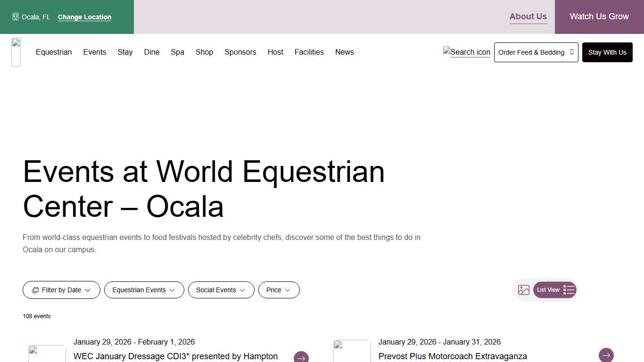Toggle image view for events list

pyautogui.click(x=523, y=290)
